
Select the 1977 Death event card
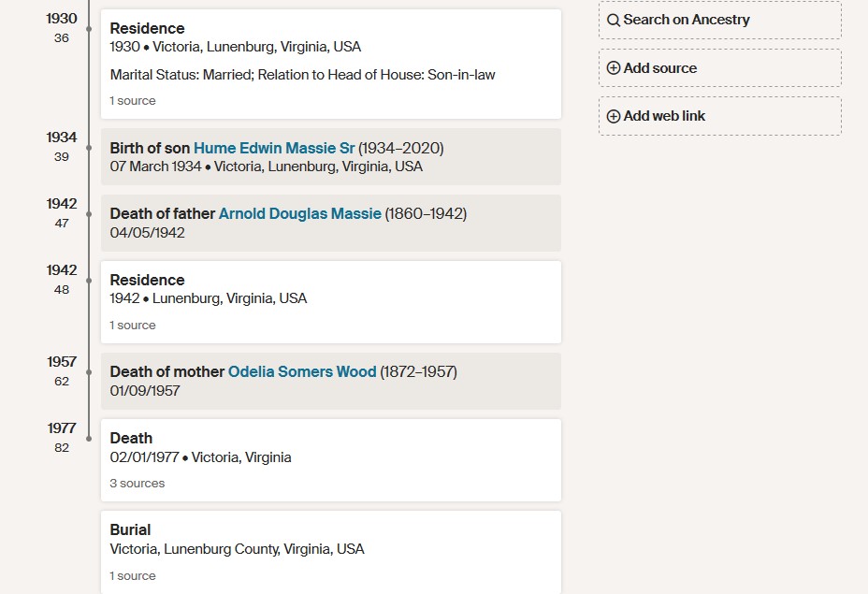[331, 460]
